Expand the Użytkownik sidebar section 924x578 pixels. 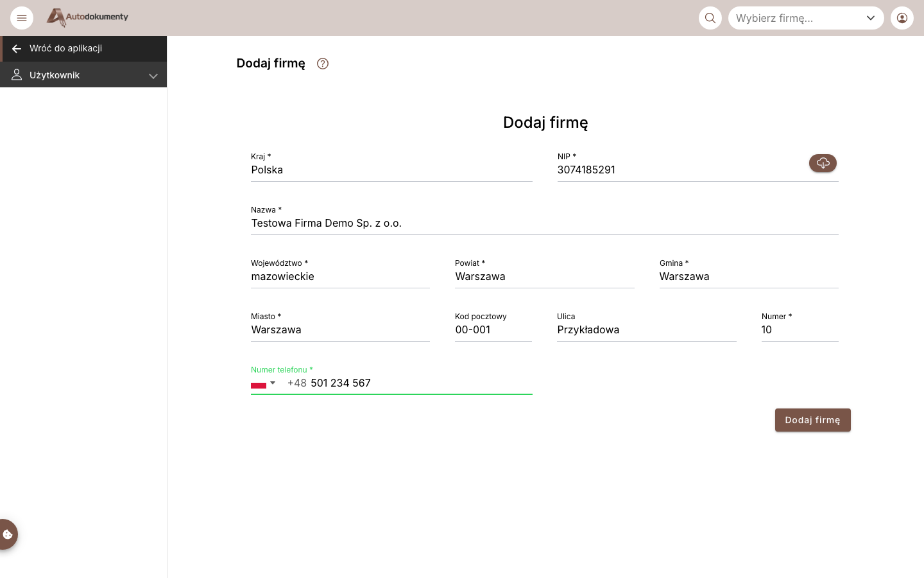pyautogui.click(x=83, y=75)
